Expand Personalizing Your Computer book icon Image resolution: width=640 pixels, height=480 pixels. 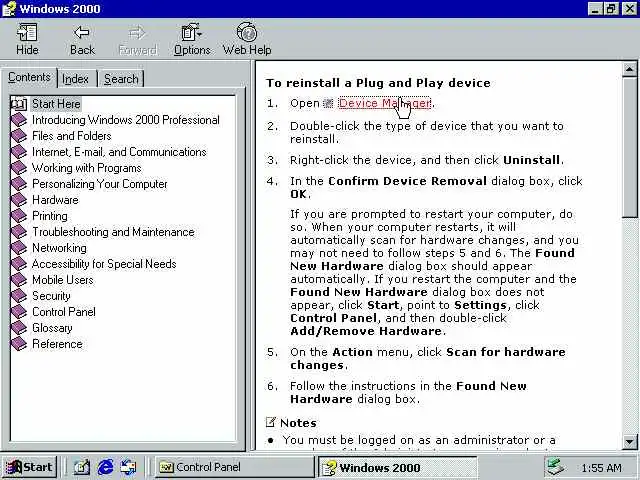(x=18, y=184)
